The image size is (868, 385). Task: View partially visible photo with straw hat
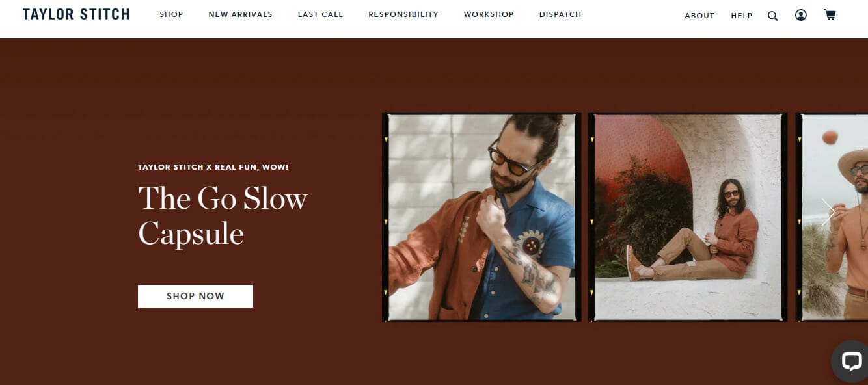point(832,217)
